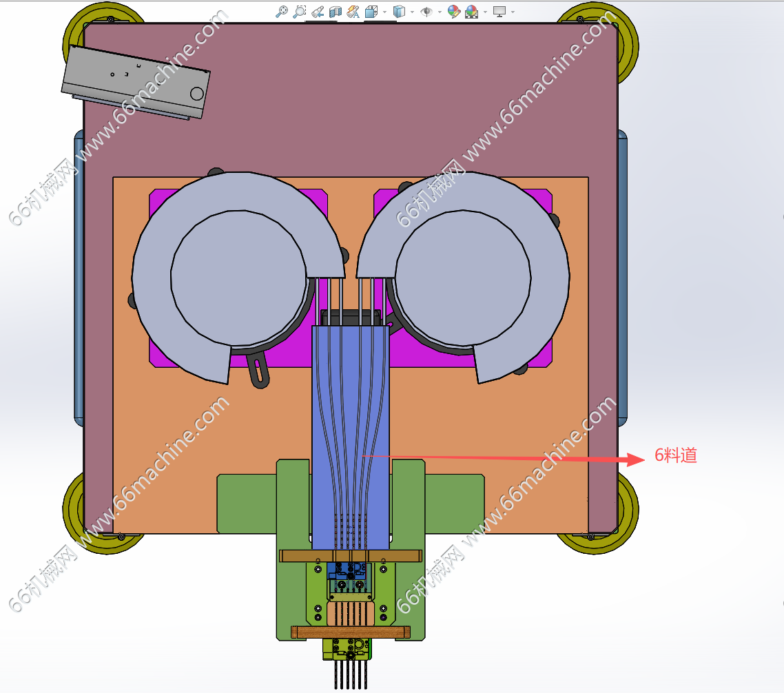The image size is (784, 693).
Task: Click the View Orientation cube icon
Action: pyautogui.click(x=371, y=12)
